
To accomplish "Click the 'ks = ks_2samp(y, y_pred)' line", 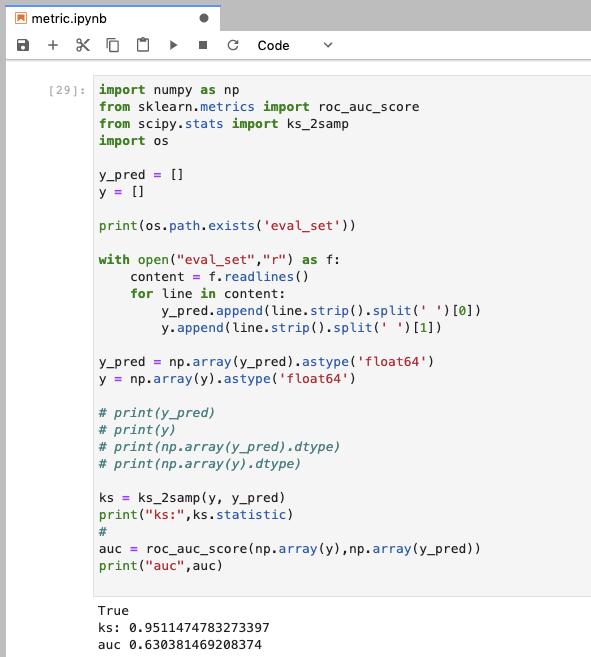I will [192, 498].
